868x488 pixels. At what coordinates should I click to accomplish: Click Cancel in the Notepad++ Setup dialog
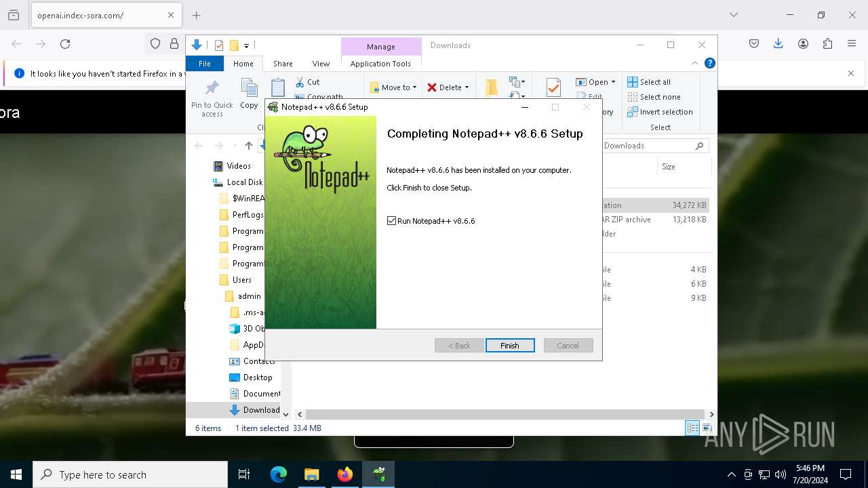click(x=568, y=346)
